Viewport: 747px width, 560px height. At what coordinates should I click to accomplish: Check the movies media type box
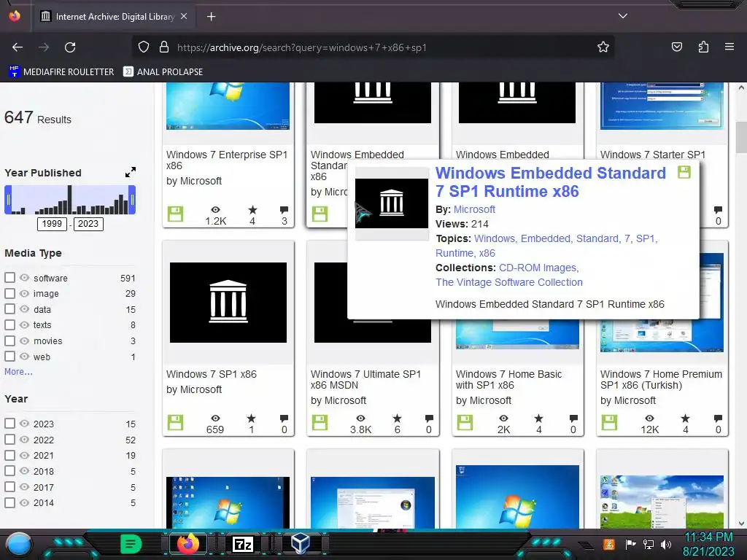click(9, 341)
